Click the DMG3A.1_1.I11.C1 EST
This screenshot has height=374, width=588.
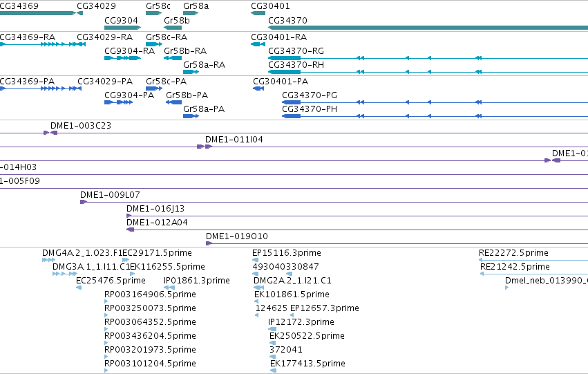[x=65, y=274]
